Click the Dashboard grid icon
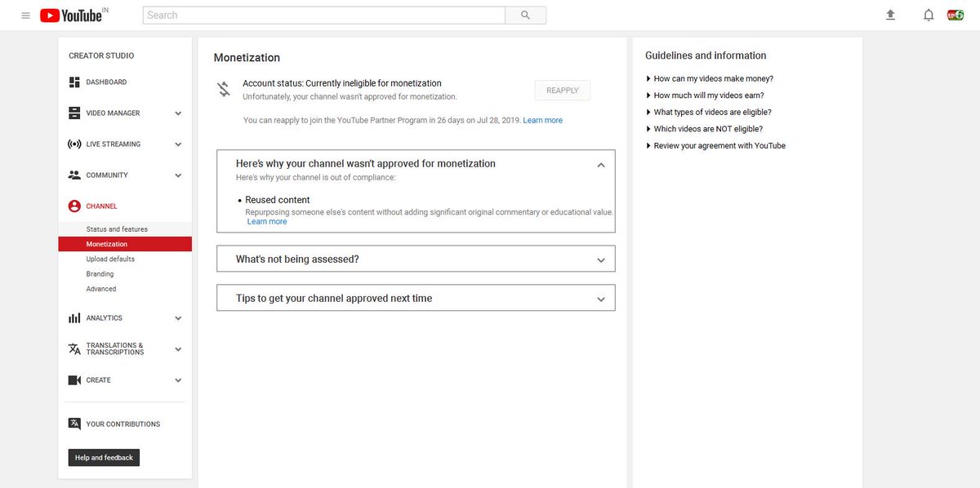980x488 pixels. (74, 82)
